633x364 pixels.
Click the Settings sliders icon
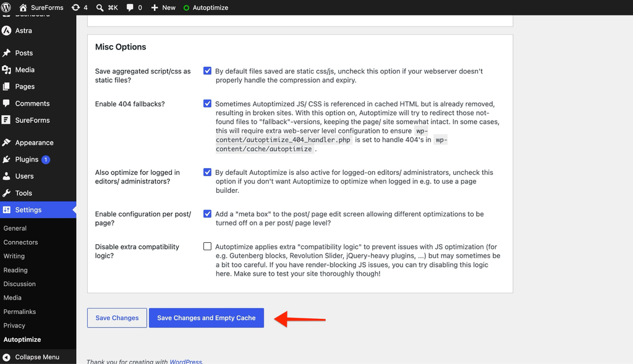click(6, 210)
